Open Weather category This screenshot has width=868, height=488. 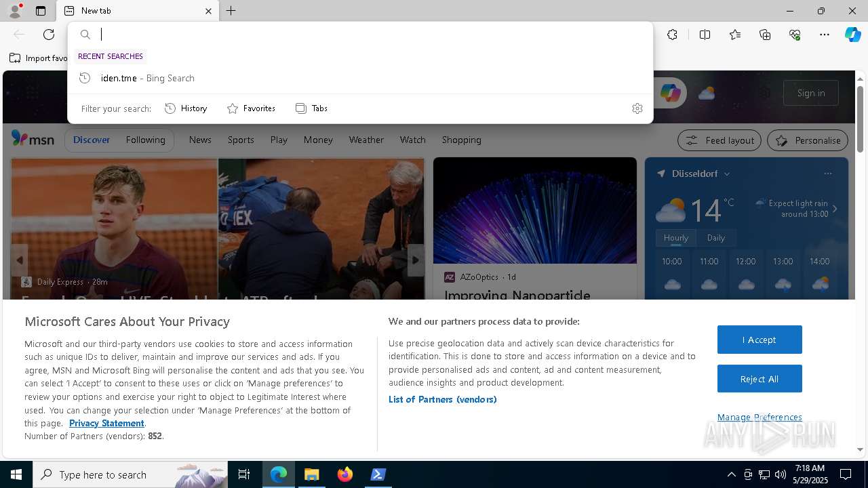[366, 140]
